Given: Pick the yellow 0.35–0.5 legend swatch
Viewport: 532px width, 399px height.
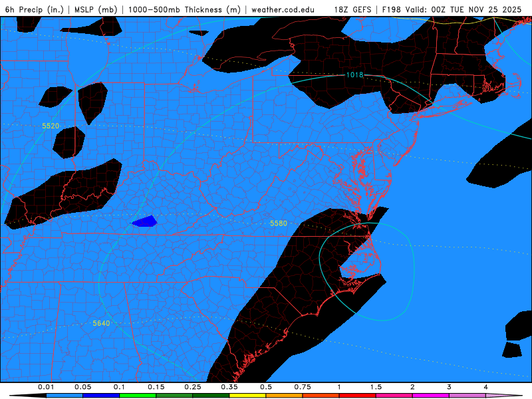Looking at the screenshot, I should pos(247,396).
